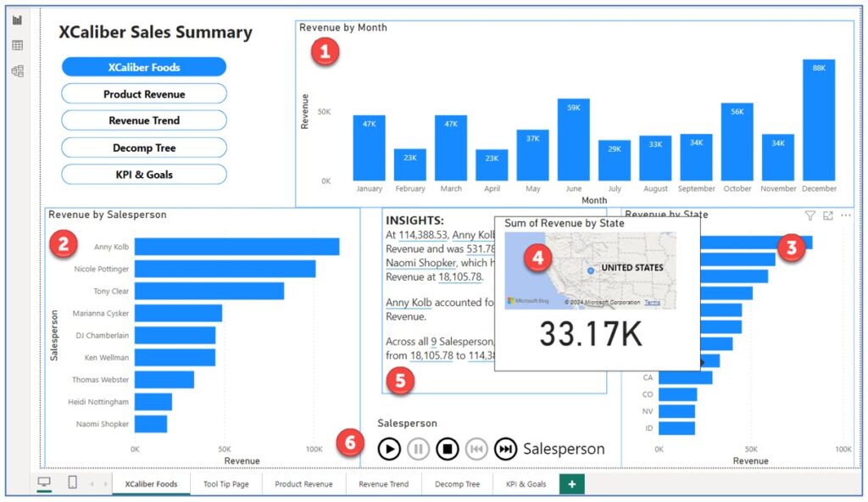
Task: Switch to the Revenue Trend page tab
Action: 384,483
